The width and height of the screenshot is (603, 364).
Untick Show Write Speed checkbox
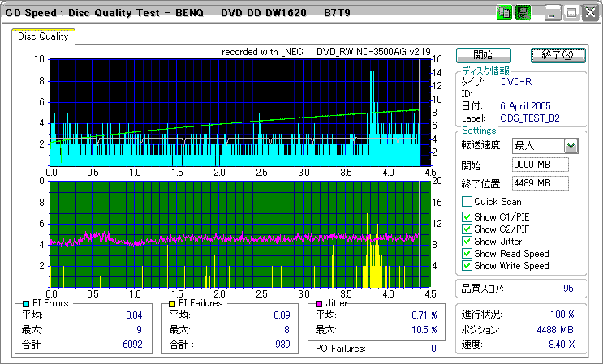click(x=467, y=265)
